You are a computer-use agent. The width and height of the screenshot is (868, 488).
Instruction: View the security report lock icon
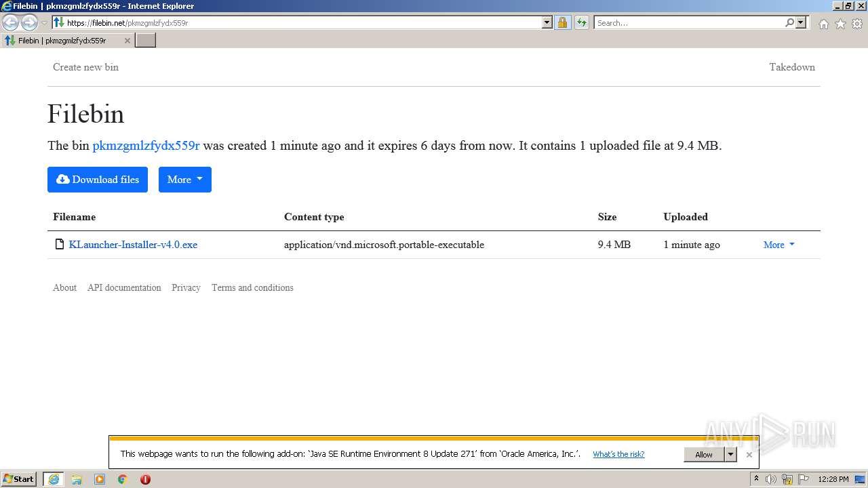562,22
